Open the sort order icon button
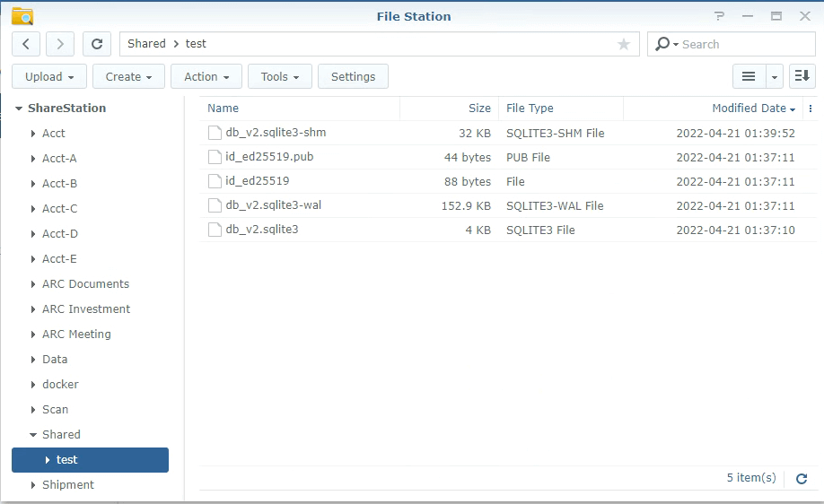Viewport: 824px width, 504px height. (x=802, y=77)
